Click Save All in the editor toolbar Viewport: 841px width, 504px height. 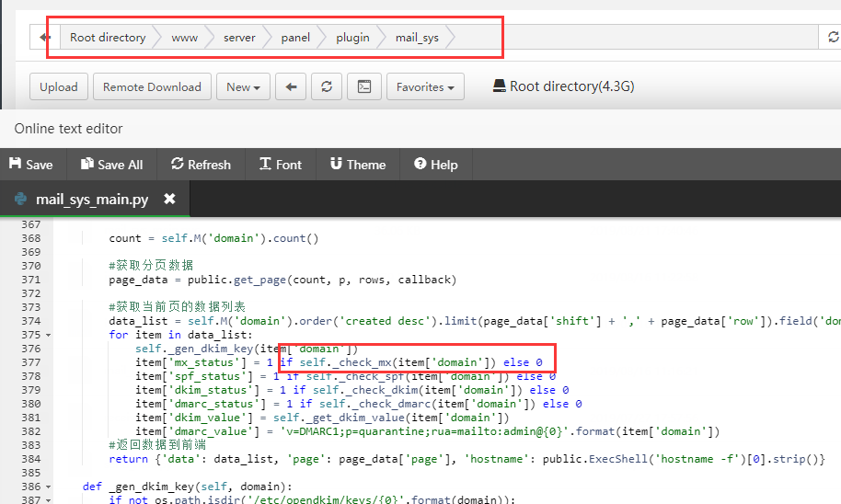pos(111,165)
